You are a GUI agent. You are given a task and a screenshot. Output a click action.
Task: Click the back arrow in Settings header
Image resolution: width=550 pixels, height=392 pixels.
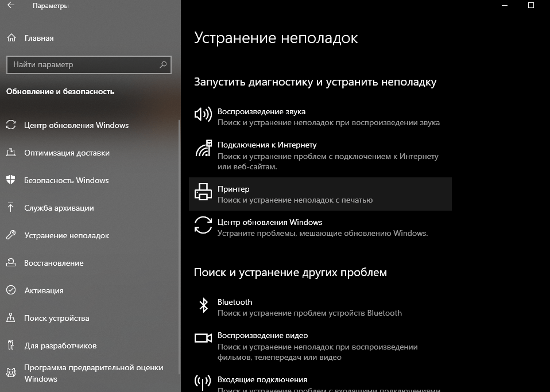[11, 6]
